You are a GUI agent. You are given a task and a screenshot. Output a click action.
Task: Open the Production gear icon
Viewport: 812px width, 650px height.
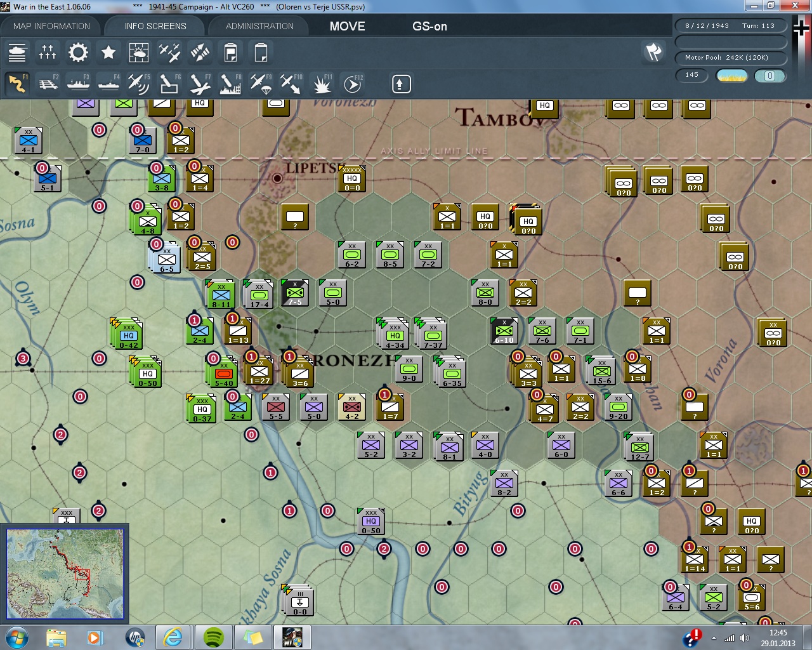(78, 53)
